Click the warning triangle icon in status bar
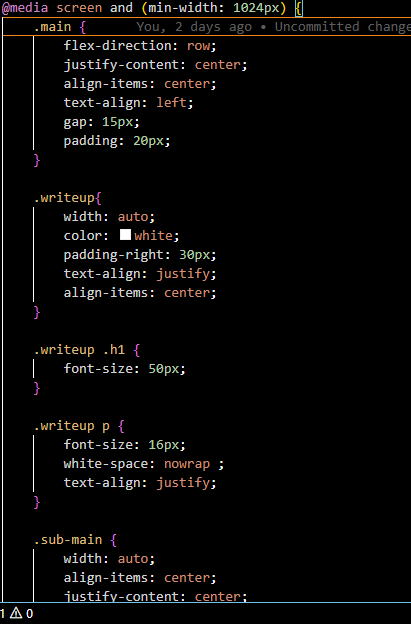The image size is (411, 624). pos(16,613)
